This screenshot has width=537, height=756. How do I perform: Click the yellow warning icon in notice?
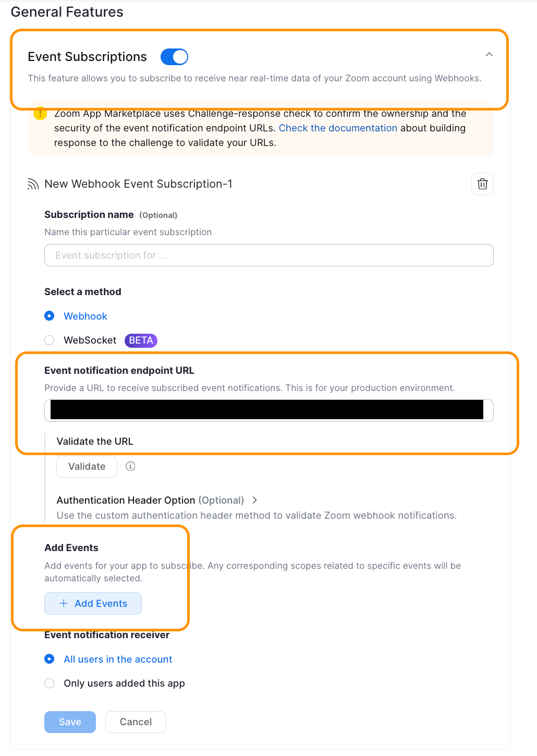40,113
